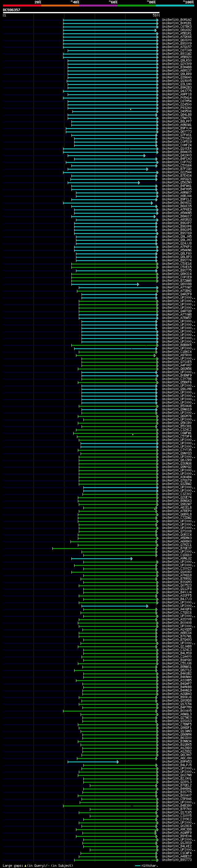This screenshot has height=868, width=197.
Task: Click hit label UniRef100_Q4RZF9
Action: 177,294
